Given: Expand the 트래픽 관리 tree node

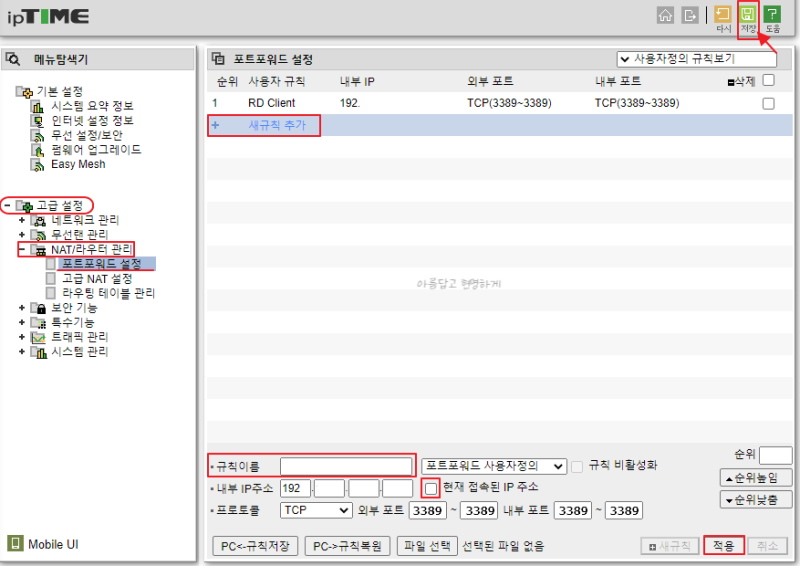Looking at the screenshot, I should pos(21,337).
